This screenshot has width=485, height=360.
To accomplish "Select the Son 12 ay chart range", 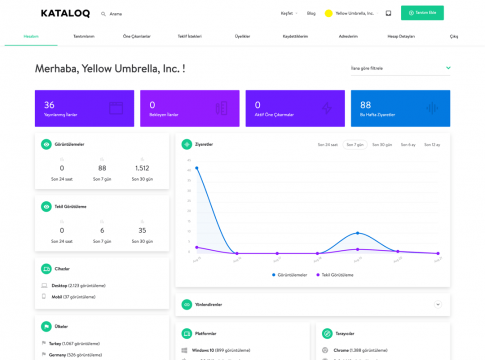I will (x=432, y=145).
